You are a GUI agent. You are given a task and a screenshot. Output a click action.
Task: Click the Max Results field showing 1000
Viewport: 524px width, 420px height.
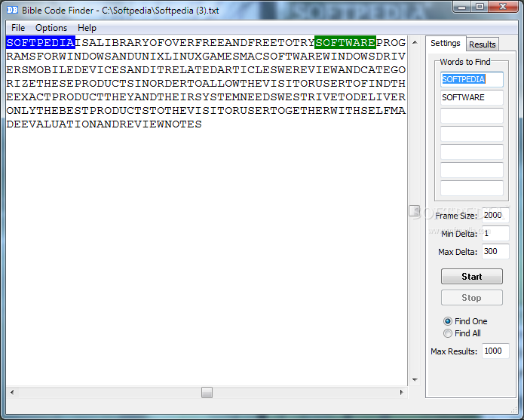coord(495,351)
